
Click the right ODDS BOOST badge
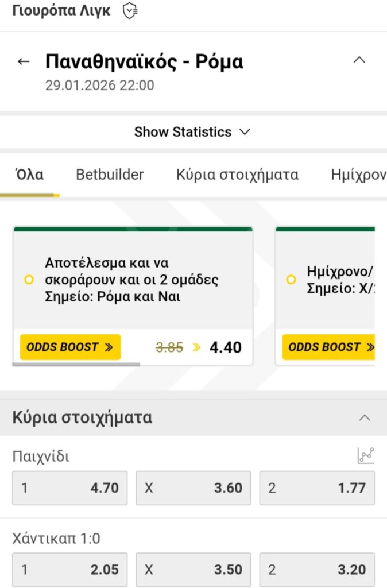point(331,347)
